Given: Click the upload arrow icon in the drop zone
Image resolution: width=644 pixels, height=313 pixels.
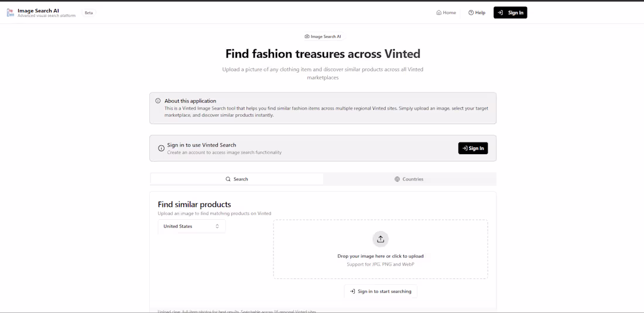Looking at the screenshot, I should point(381,239).
